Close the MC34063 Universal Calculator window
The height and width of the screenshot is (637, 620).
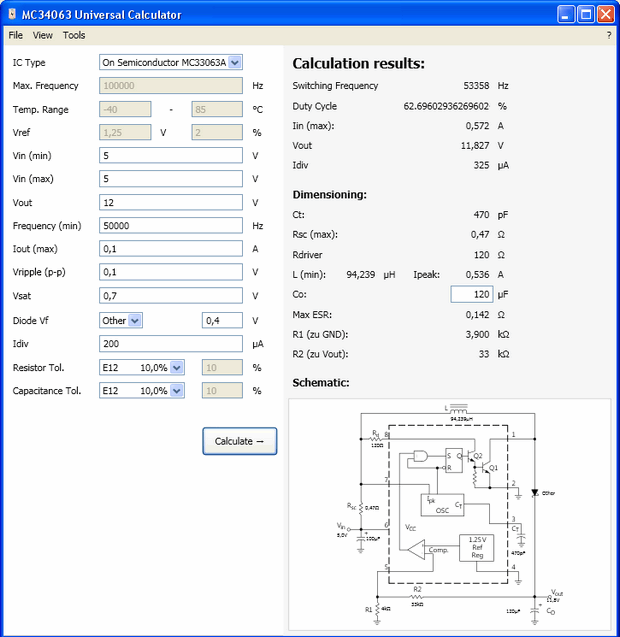(605, 15)
